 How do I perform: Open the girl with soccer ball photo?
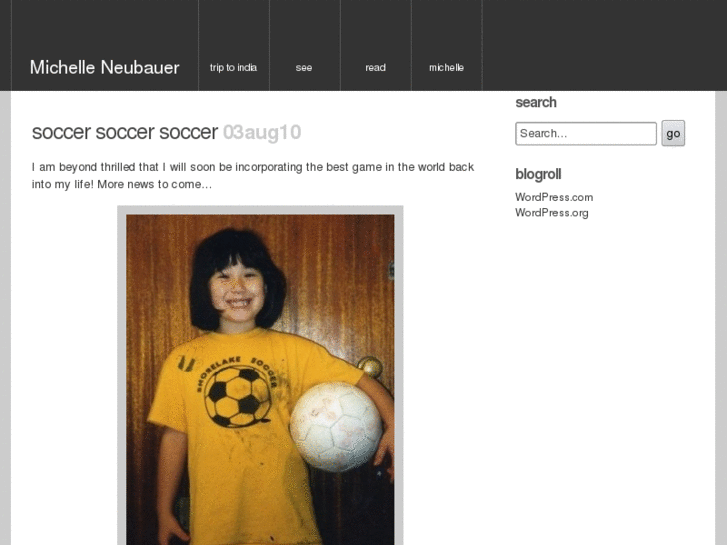(x=260, y=379)
